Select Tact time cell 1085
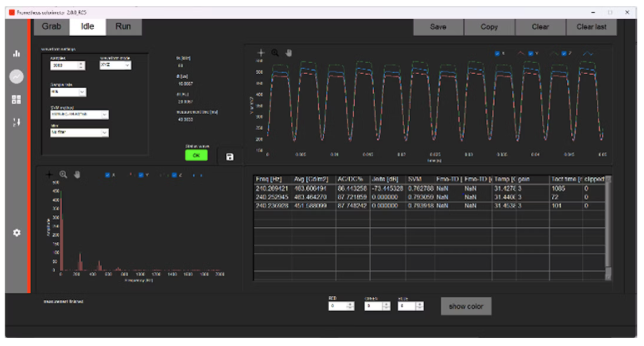This screenshot has width=644, height=346. tap(566, 189)
